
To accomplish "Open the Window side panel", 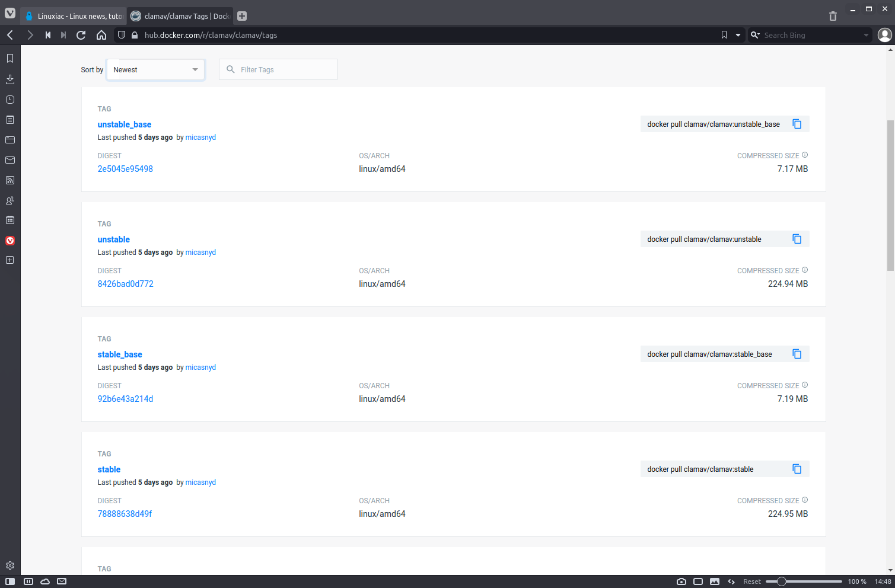I will point(10,140).
